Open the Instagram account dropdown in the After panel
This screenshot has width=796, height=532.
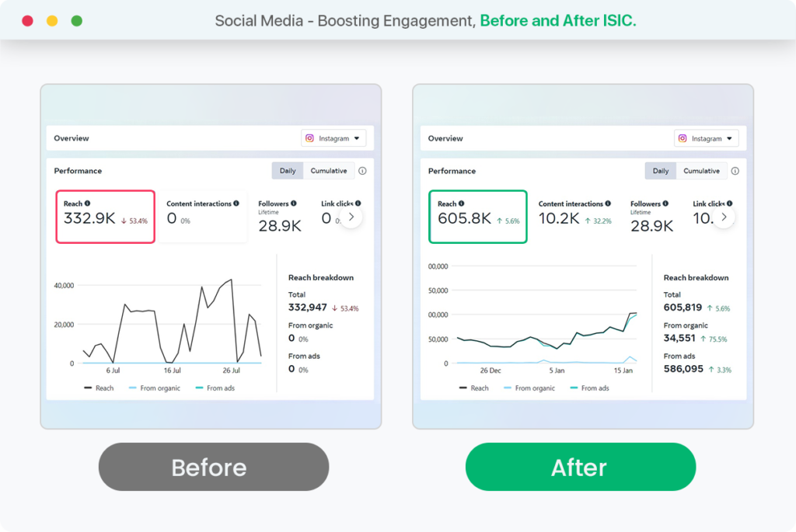tap(707, 137)
